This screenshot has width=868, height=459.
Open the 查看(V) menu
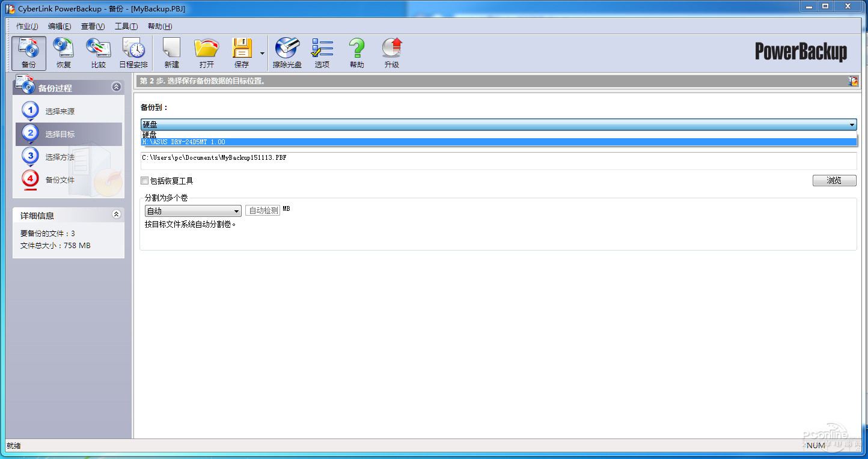(93, 26)
